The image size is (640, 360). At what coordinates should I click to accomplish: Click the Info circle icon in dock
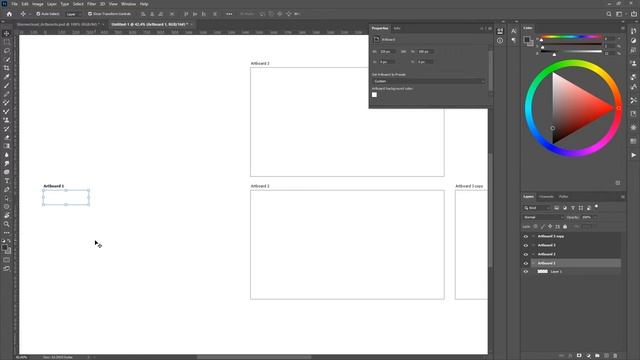point(500,40)
